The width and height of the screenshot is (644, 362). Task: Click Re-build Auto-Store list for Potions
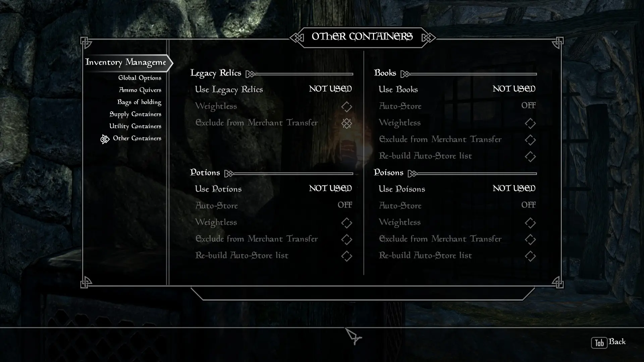[241, 255]
